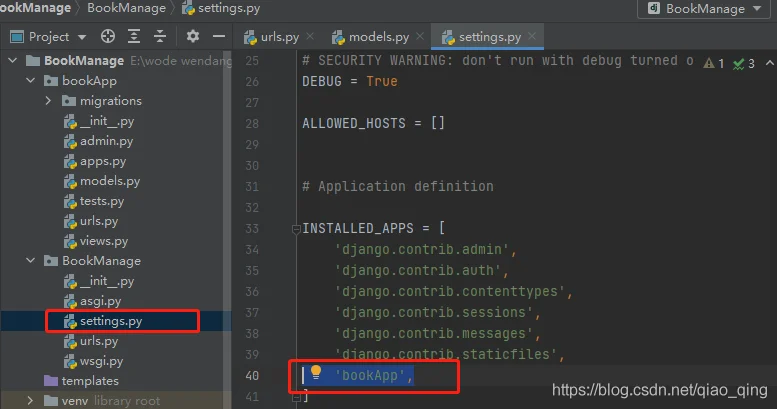Open urls.py under bookApp folder
The width and height of the screenshot is (777, 409).
pos(91,221)
